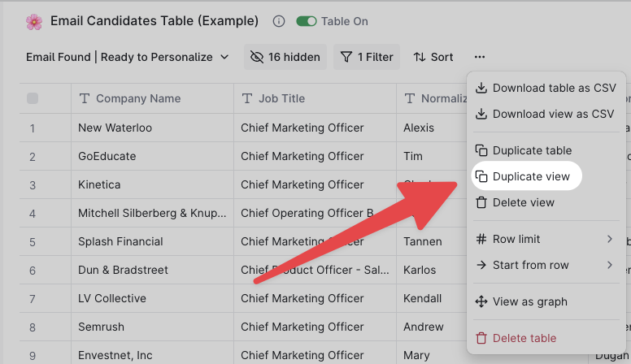Open the 1 Filter button
Image resolution: width=631 pixels, height=364 pixels.
click(367, 57)
